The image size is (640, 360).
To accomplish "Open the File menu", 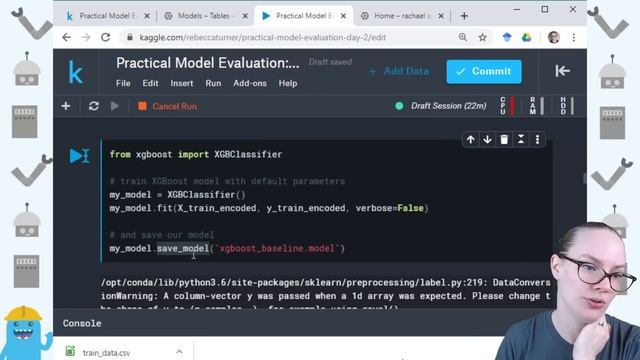I will tap(123, 83).
